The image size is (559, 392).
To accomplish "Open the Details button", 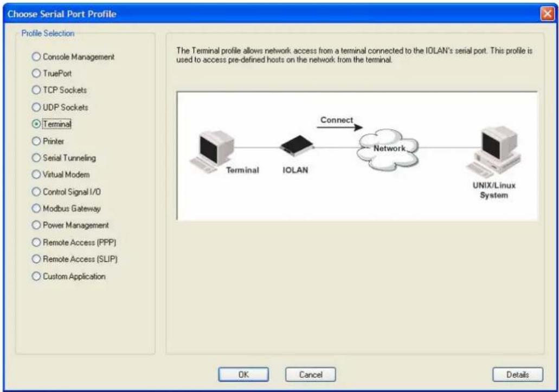I will click(518, 375).
